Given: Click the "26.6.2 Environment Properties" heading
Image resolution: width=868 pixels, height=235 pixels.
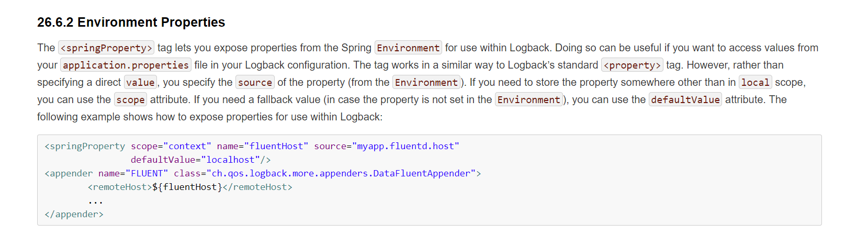Looking at the screenshot, I should tap(131, 23).
